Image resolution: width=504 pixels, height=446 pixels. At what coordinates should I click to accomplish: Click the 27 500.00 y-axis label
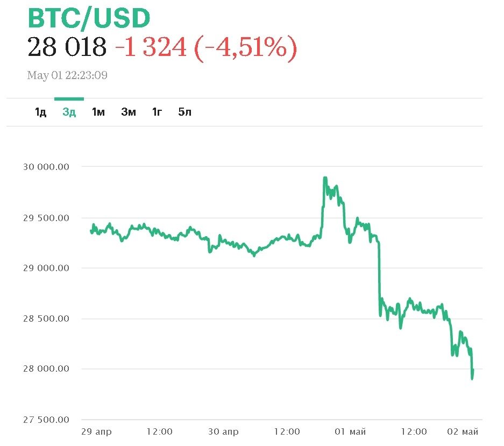click(x=46, y=420)
